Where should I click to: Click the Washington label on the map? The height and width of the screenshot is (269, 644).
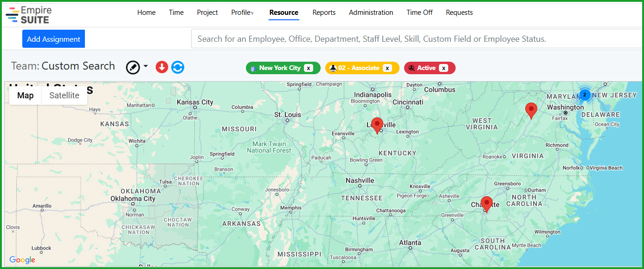[566, 107]
